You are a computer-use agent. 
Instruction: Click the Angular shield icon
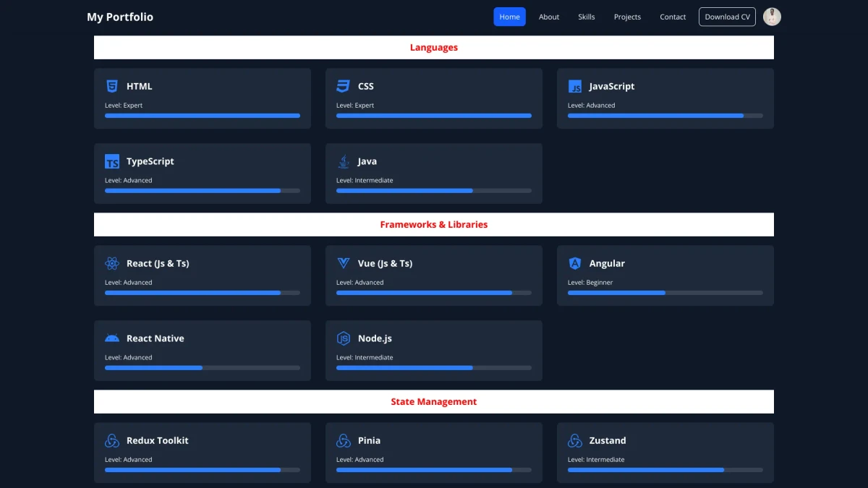coord(574,263)
